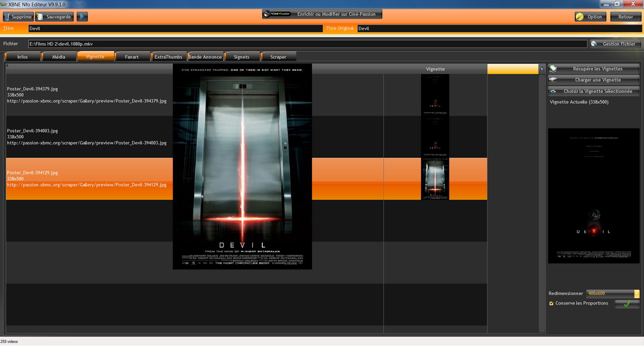Expand the Redimensionner 400x600 dropdown
This screenshot has width=644, height=346.
coord(636,294)
